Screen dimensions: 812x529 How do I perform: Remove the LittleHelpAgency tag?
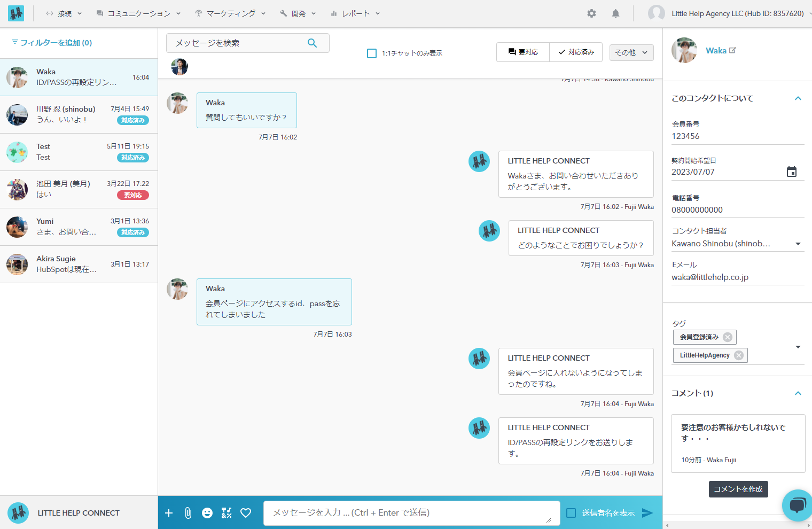tap(739, 355)
